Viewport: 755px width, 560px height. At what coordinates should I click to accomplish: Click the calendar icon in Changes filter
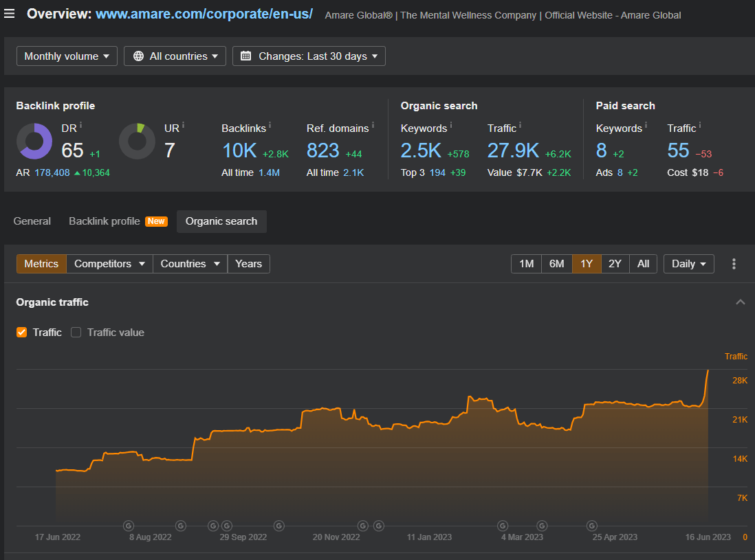[x=245, y=56]
